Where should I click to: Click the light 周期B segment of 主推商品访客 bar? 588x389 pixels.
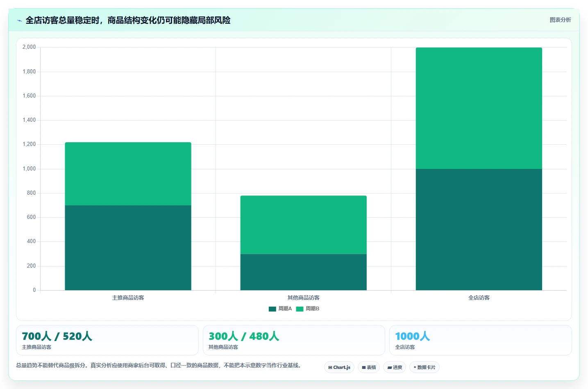coord(128,174)
